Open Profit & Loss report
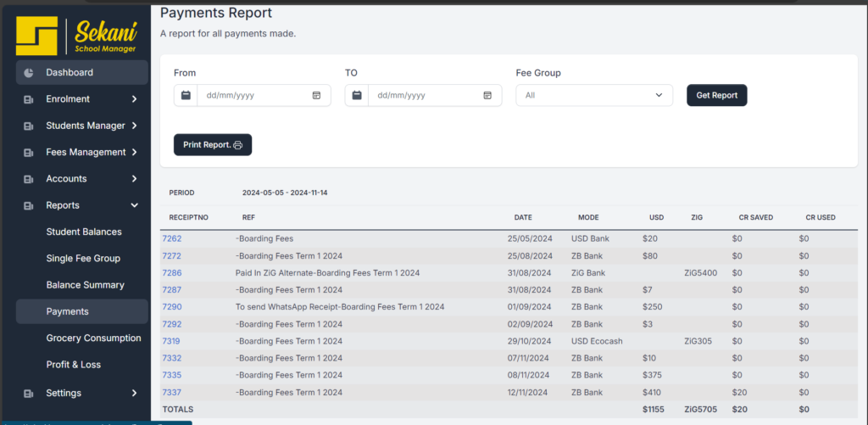The width and height of the screenshot is (868, 425). [74, 365]
